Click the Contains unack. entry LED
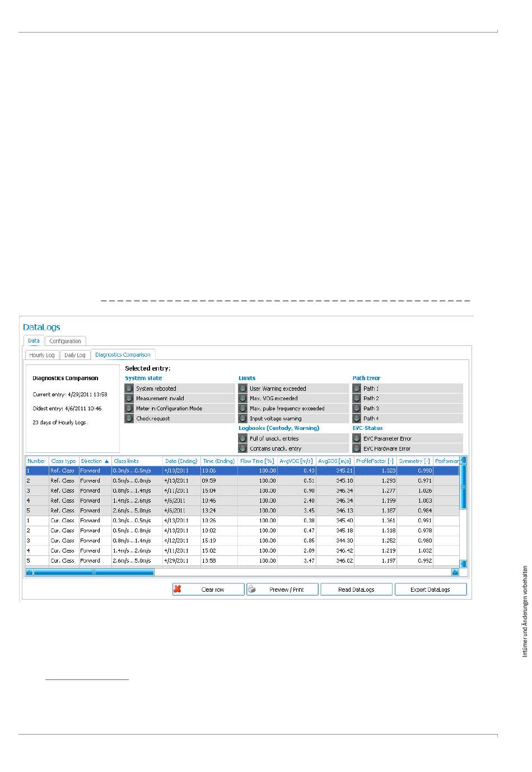 (x=243, y=449)
